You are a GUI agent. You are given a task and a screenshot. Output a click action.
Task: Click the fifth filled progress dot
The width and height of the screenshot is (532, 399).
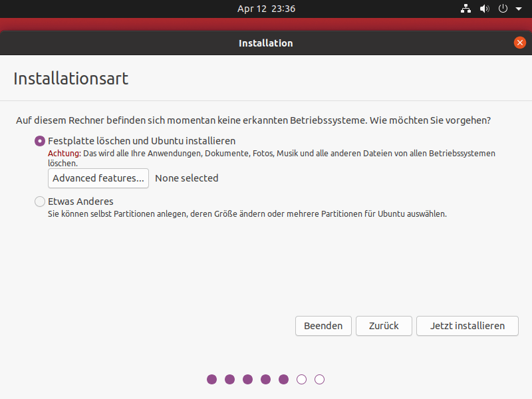click(284, 379)
